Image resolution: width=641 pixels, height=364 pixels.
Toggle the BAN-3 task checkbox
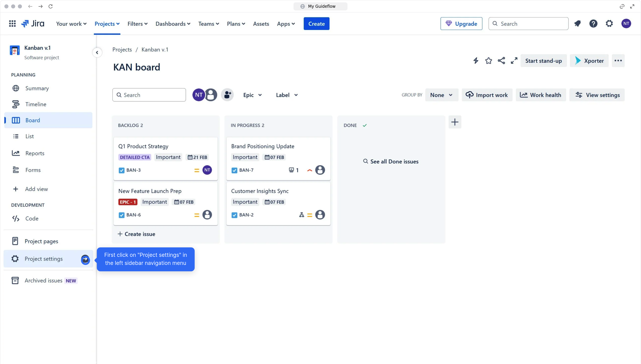coord(121,170)
